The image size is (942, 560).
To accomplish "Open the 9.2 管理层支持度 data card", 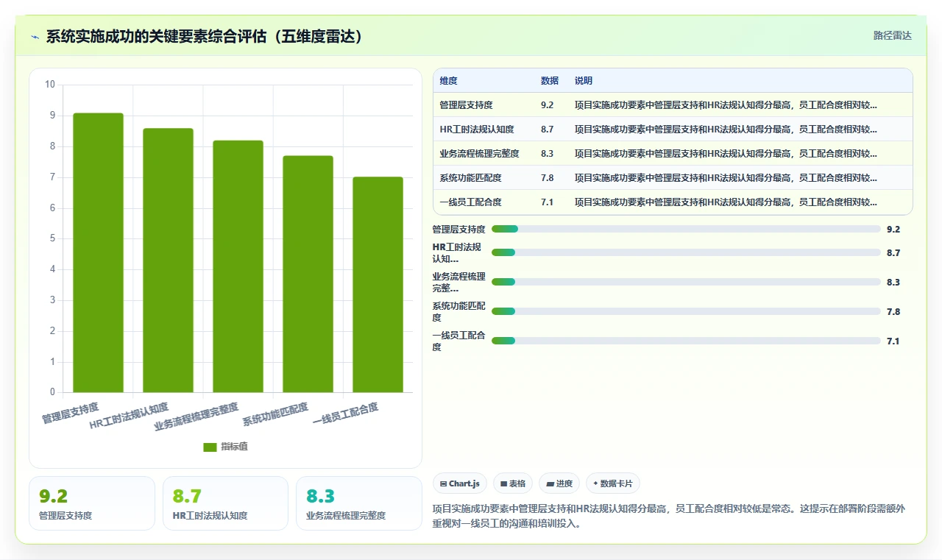I will point(92,503).
